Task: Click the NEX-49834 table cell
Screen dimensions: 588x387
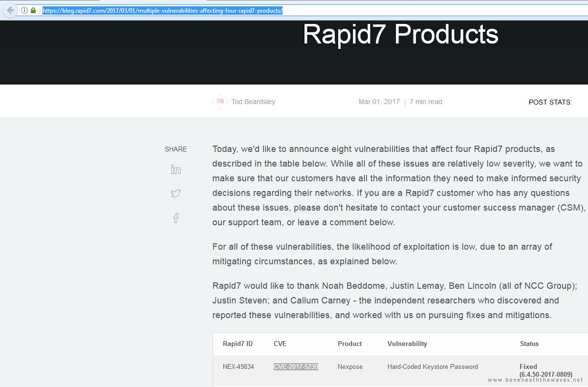Action: [x=239, y=366]
